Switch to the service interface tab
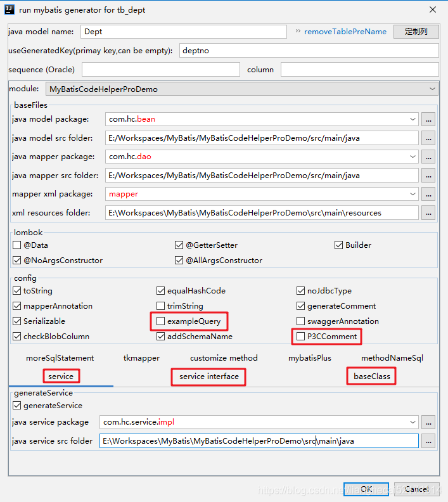Screen dimensions: 448x502 208,376
